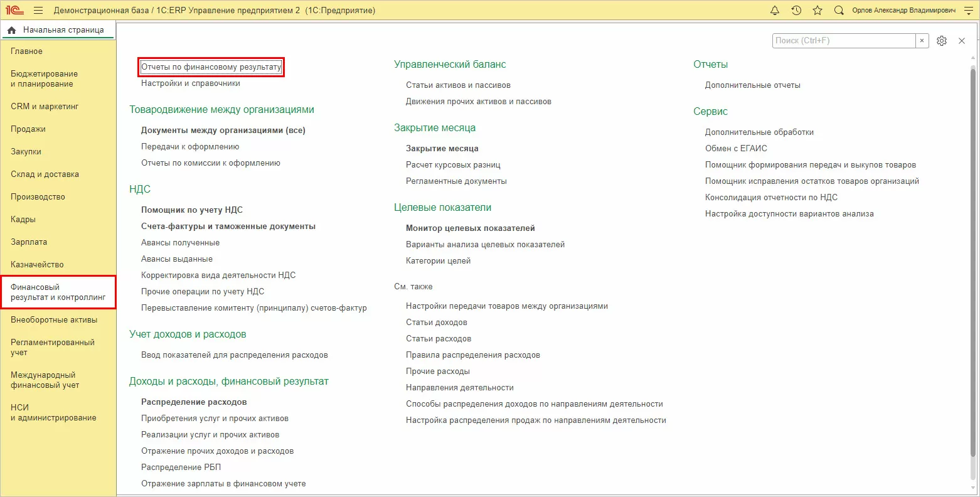
Task: Open menu settings gear icon
Action: tap(942, 41)
